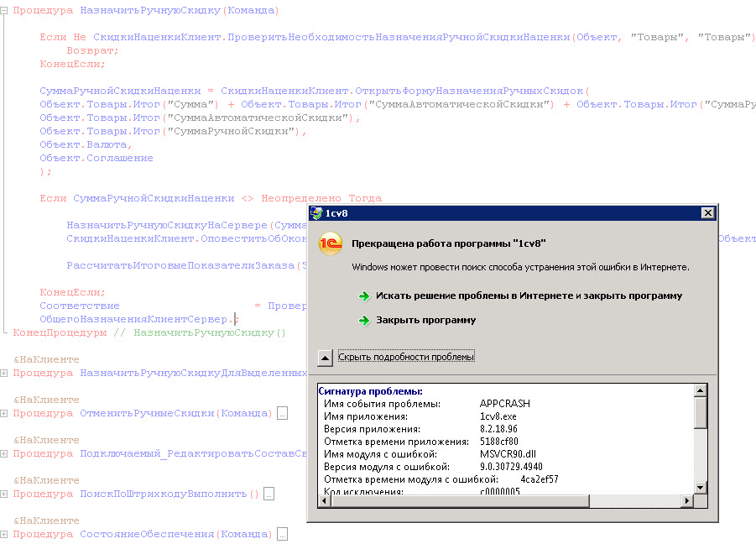Choose search for a solution online and close program
The image size is (756, 544).
529,296
